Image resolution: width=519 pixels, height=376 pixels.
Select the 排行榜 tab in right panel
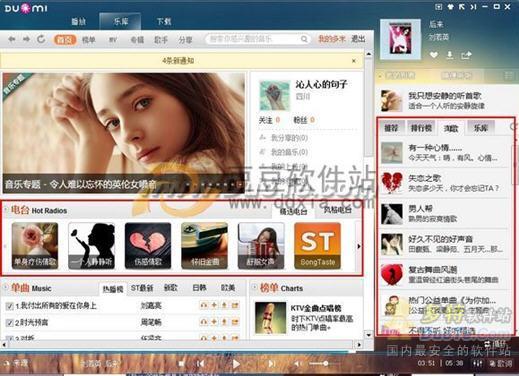[x=421, y=128]
